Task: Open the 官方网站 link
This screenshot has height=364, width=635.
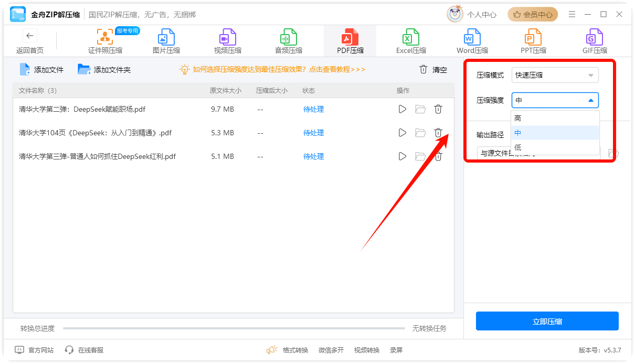Action: (x=34, y=350)
